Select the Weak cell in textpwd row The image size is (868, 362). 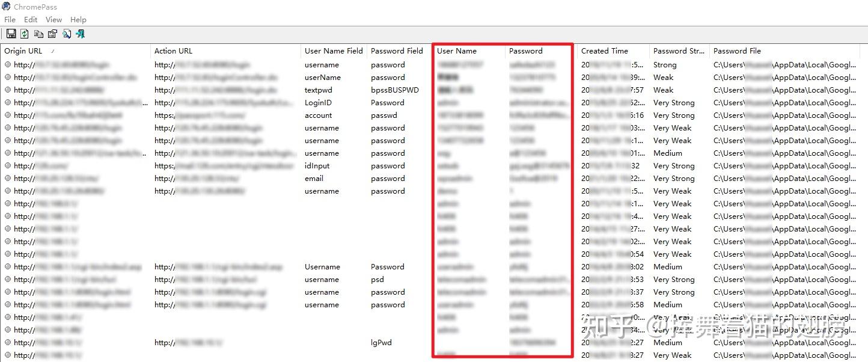point(664,90)
